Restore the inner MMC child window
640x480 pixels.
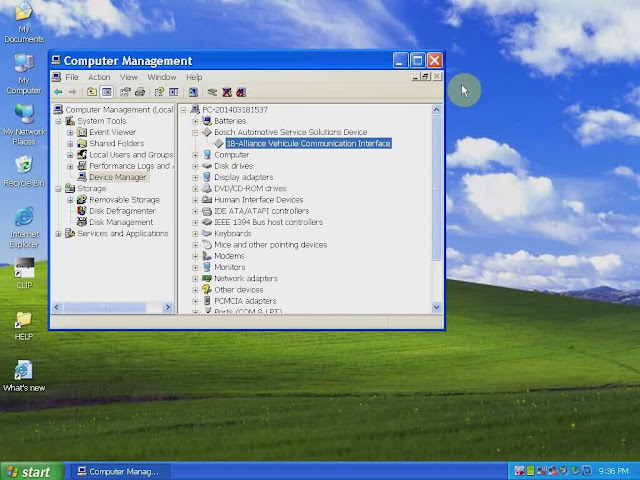[426, 76]
